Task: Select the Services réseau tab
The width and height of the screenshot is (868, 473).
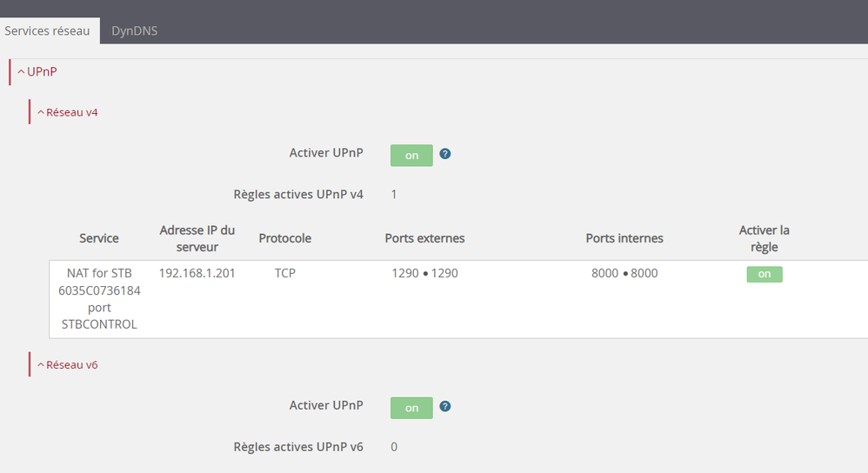Action: (47, 30)
